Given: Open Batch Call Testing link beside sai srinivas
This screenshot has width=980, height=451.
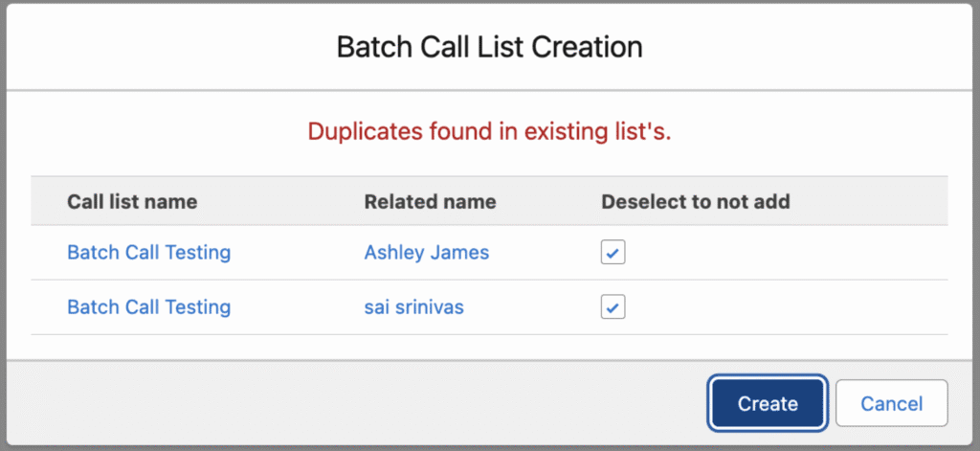Looking at the screenshot, I should click(x=148, y=307).
